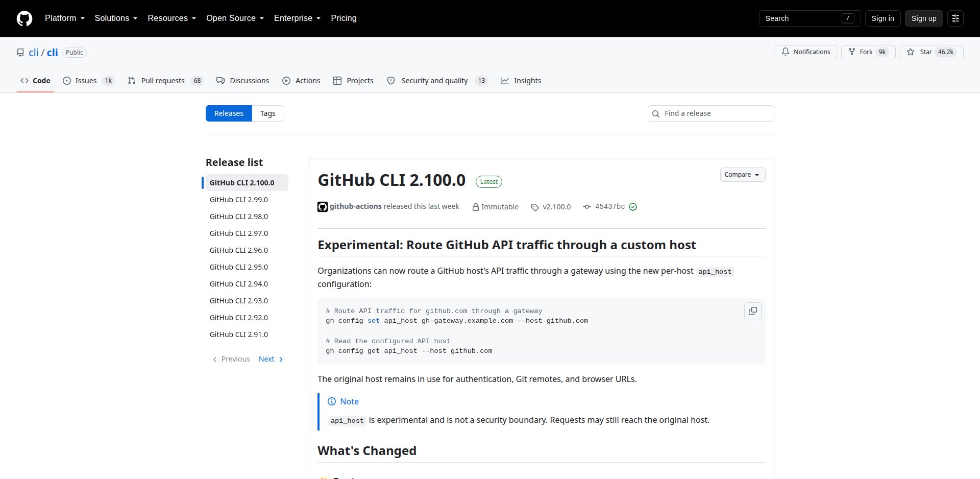Click the Note info icon
Viewport: 980px width, 479px height.
pyautogui.click(x=332, y=401)
